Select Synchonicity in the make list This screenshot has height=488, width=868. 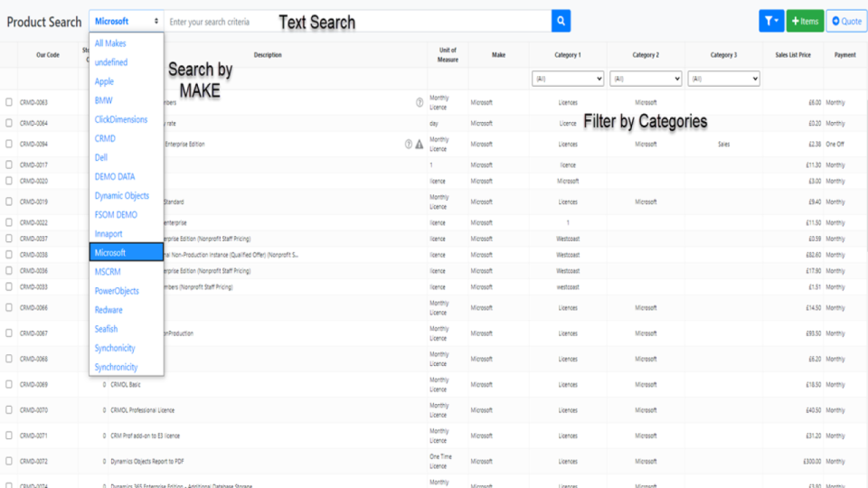click(x=115, y=348)
